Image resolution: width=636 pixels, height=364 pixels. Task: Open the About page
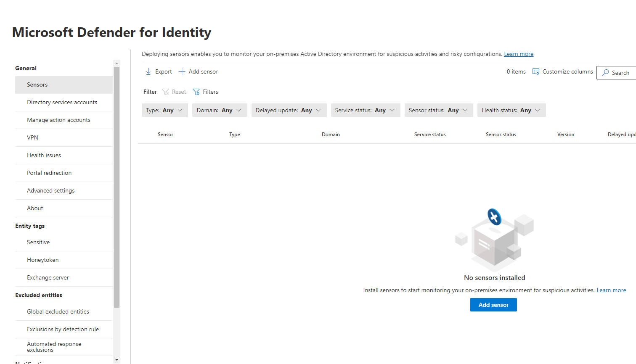click(64, 208)
